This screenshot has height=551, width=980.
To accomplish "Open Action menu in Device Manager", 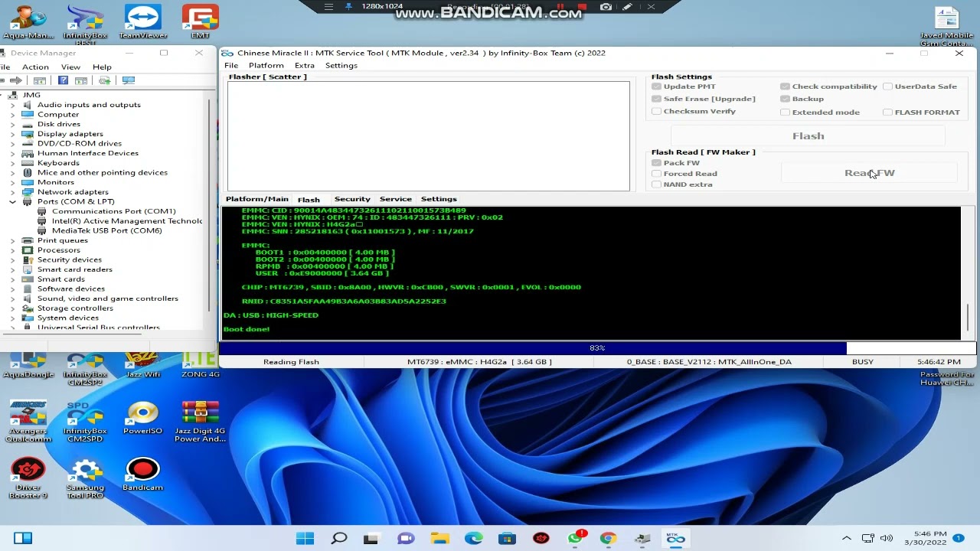I will pyautogui.click(x=35, y=67).
